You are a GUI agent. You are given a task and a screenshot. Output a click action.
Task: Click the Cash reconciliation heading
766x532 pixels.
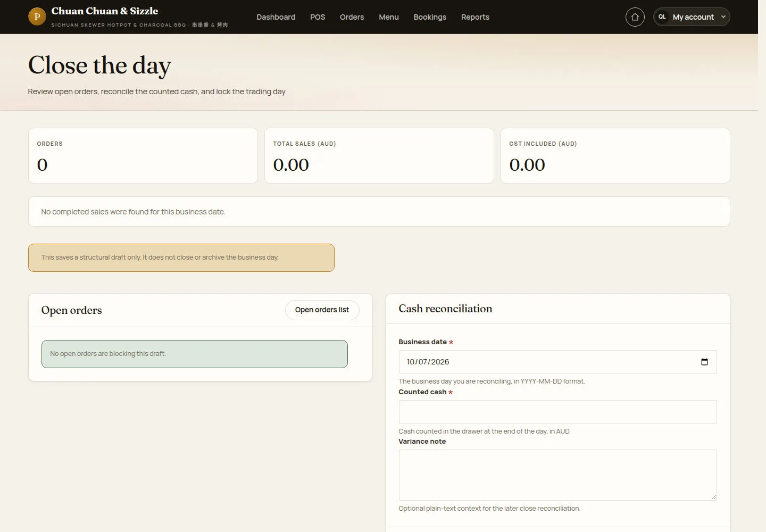click(x=445, y=309)
